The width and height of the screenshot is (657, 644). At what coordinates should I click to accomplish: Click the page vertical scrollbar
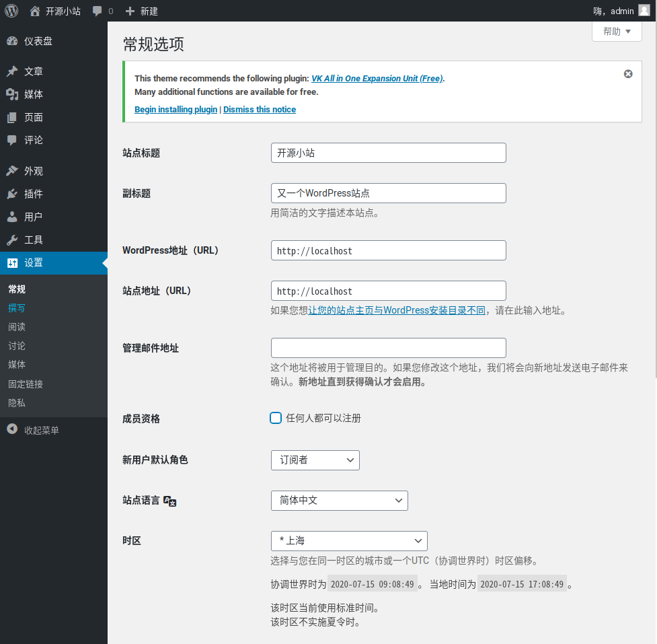[x=655, y=201]
